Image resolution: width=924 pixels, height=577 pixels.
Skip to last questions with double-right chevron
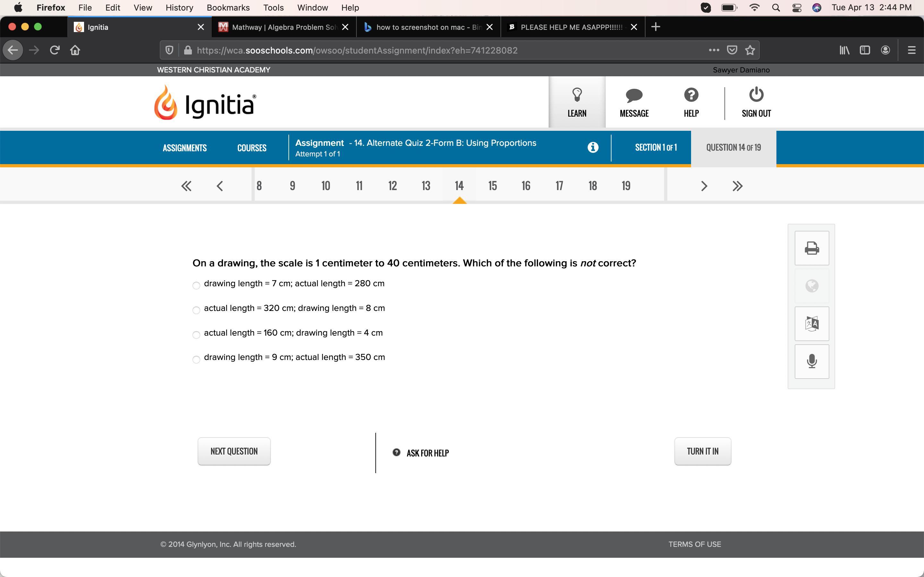coord(737,186)
